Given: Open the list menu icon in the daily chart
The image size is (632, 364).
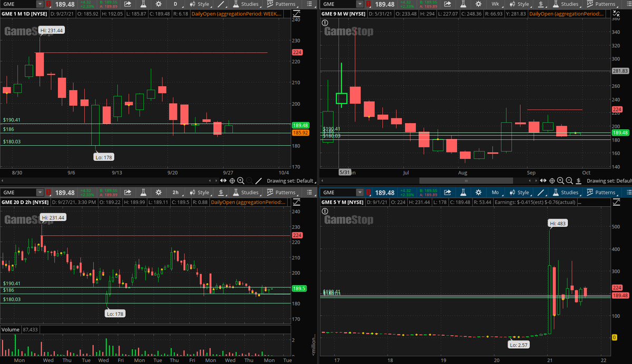Looking at the screenshot, I should click(309, 4).
